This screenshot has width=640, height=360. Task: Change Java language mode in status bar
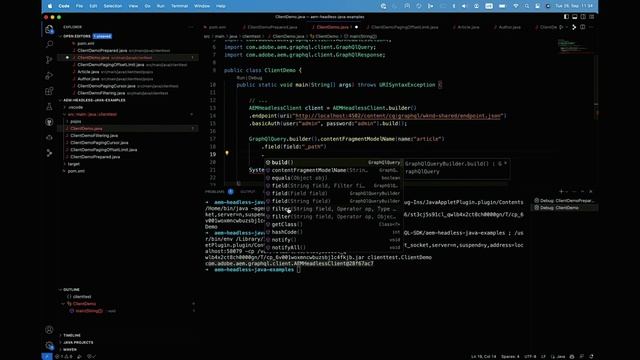tap(560, 356)
